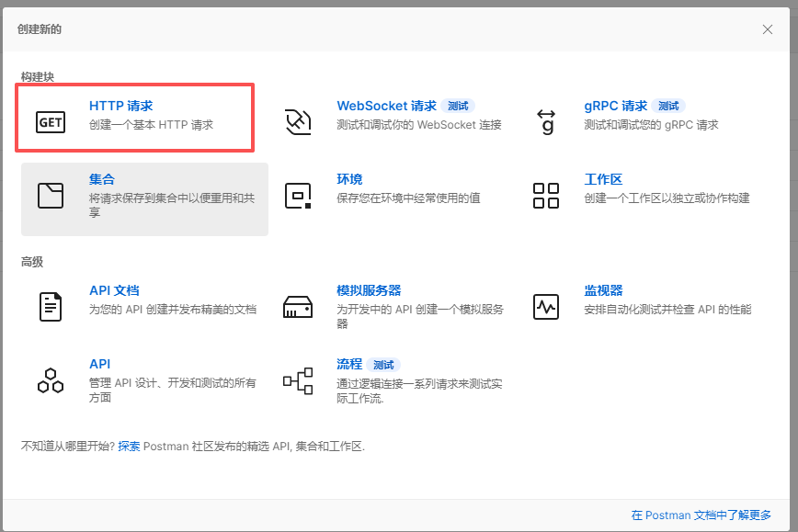Viewport: 798px width, 532px height.
Task: Click description 保存您在环境中经常使用的值
Action: click(409, 198)
